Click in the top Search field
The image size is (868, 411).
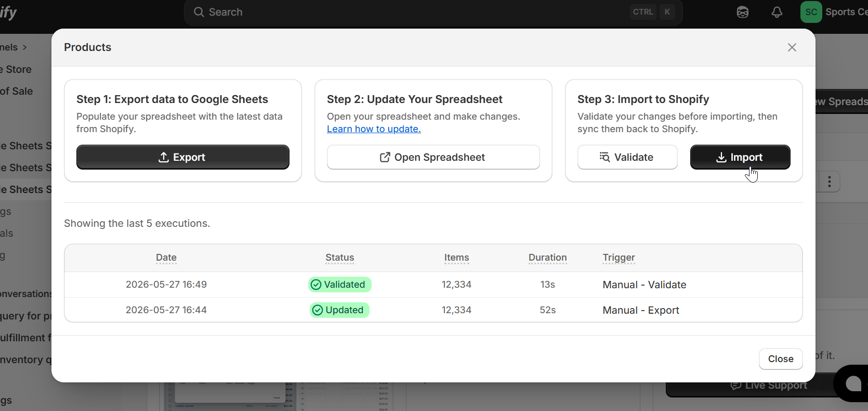tap(433, 12)
